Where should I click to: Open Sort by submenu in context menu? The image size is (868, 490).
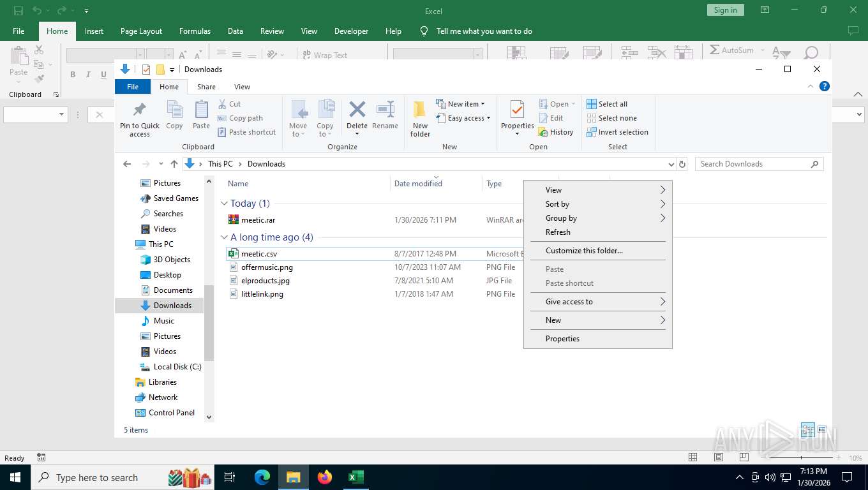pyautogui.click(x=598, y=204)
